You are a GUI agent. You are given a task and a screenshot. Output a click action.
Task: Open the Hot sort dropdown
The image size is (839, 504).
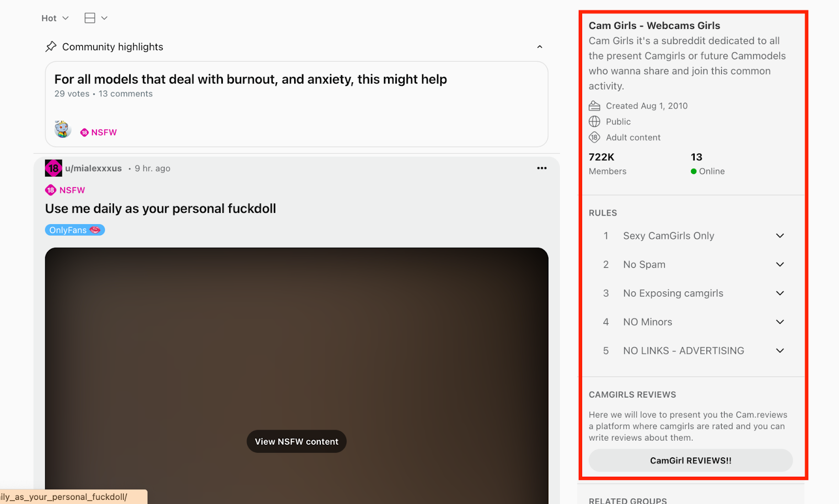pyautogui.click(x=55, y=18)
